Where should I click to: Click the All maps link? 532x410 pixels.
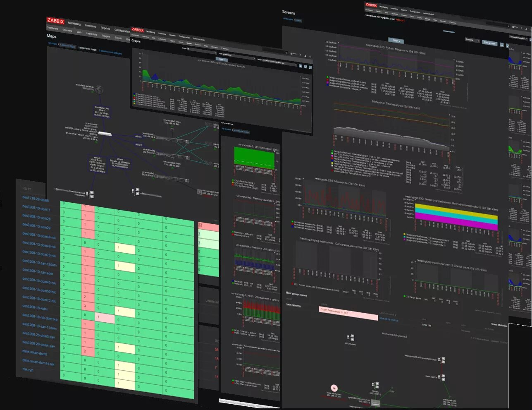tap(52, 43)
